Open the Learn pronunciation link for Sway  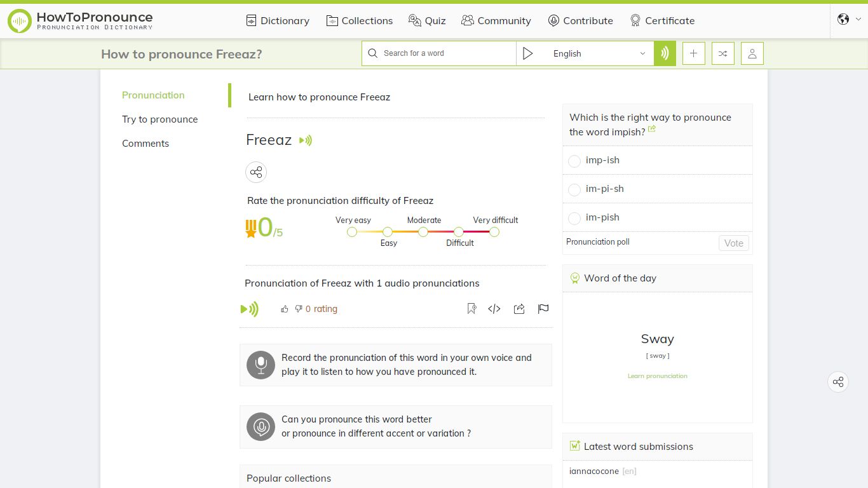(658, 376)
